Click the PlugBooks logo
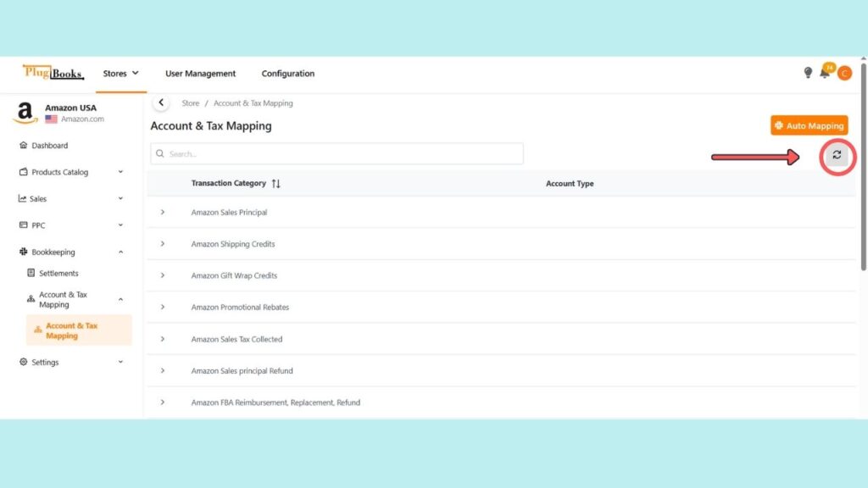 (x=53, y=73)
